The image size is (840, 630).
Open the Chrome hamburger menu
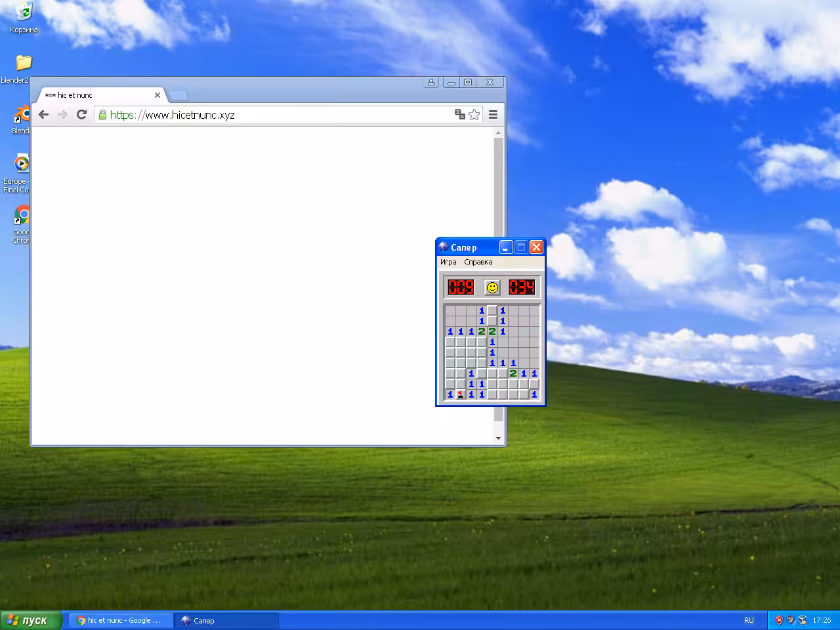(x=493, y=115)
